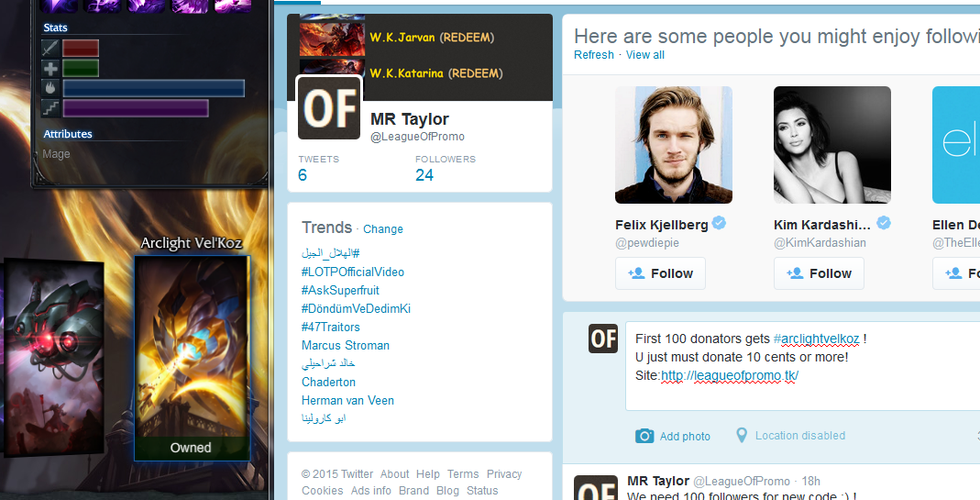
Task: Click the location pin icon
Action: tap(742, 435)
